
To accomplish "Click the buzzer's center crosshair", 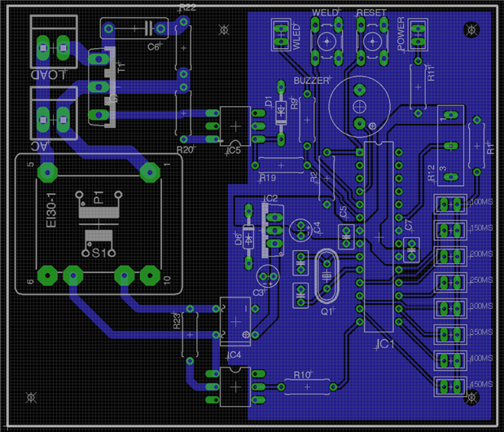I will [x=359, y=107].
